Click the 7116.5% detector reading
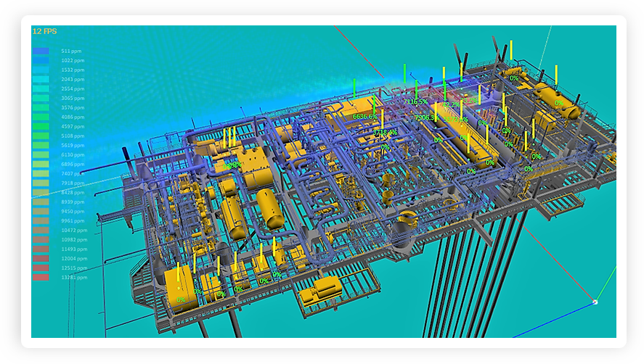The image size is (644, 364). pos(415,102)
